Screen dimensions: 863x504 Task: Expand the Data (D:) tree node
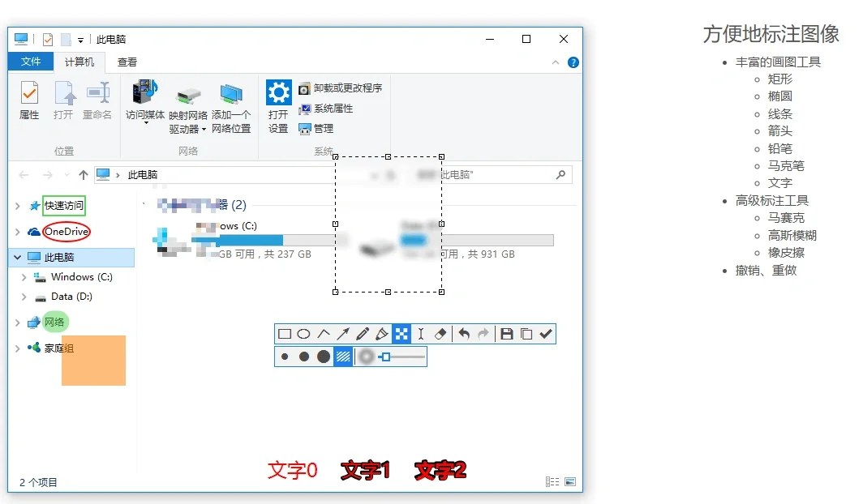(24, 297)
